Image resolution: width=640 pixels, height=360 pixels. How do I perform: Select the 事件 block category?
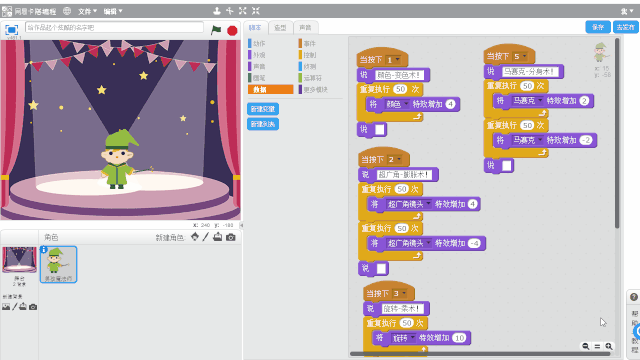(309, 43)
